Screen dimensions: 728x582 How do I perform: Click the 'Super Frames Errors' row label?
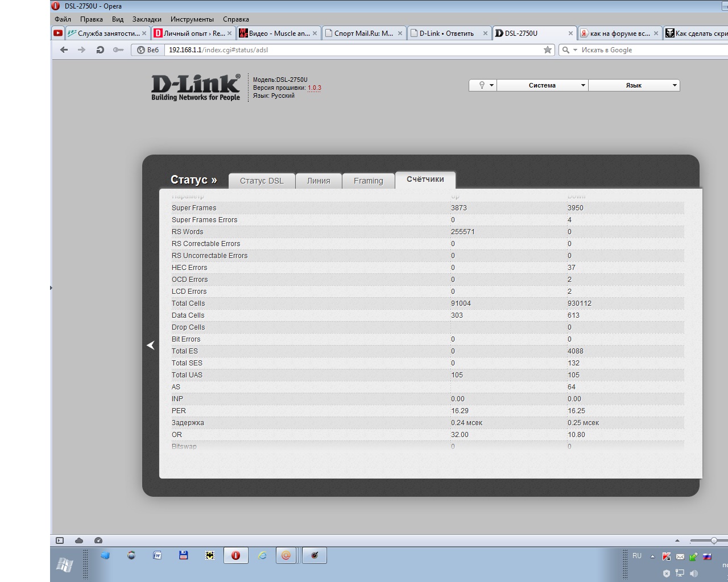point(205,220)
